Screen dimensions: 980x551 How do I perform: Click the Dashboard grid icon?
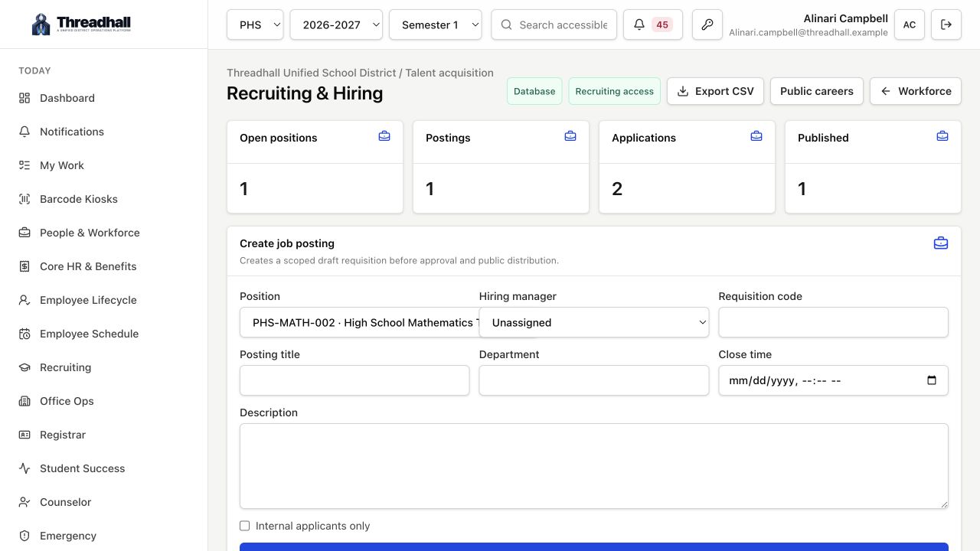point(24,98)
